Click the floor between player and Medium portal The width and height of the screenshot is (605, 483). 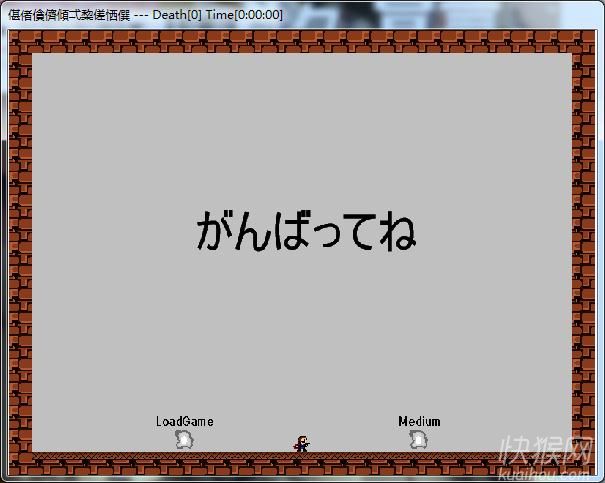click(x=360, y=459)
